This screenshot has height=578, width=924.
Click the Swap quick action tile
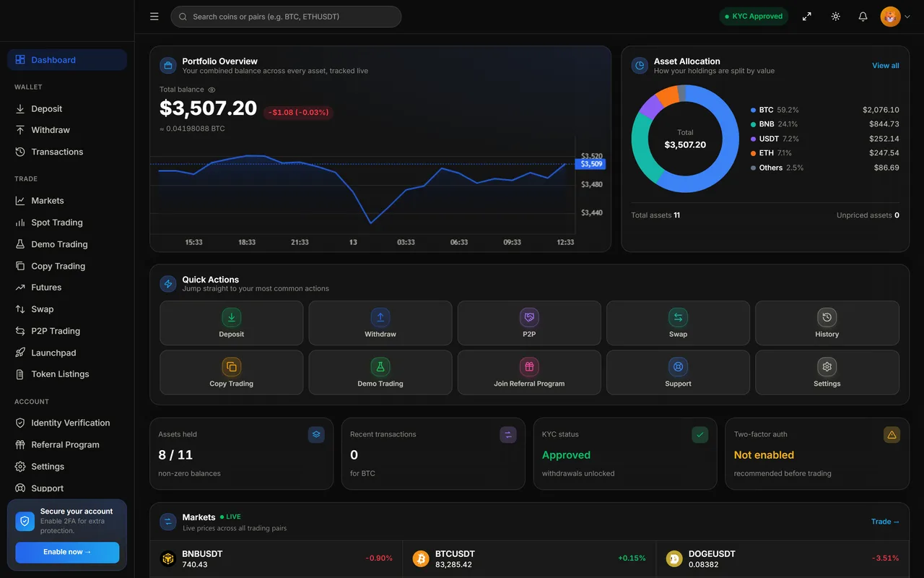click(678, 323)
